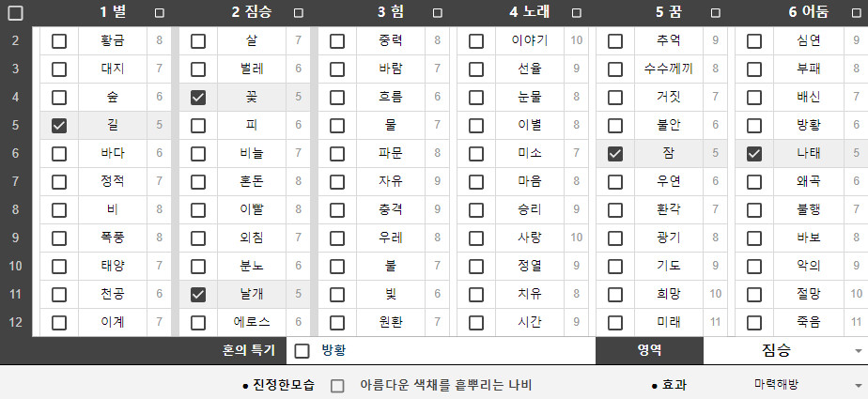Click the top-left master checkbox
This screenshot has width=868, height=399.
click(x=16, y=13)
